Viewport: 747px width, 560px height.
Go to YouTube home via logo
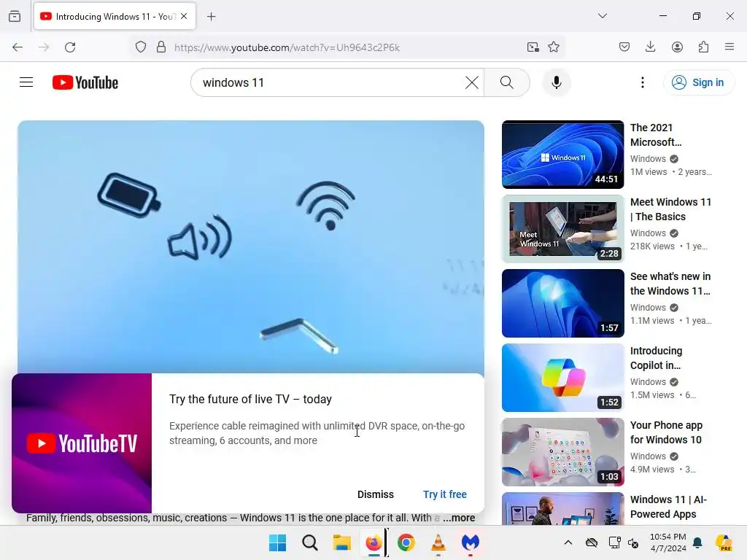[x=85, y=82]
